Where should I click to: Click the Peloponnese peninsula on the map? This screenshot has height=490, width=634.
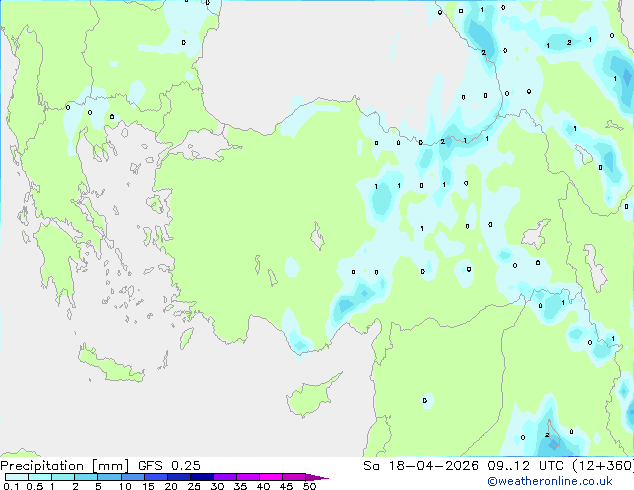click(x=57, y=259)
